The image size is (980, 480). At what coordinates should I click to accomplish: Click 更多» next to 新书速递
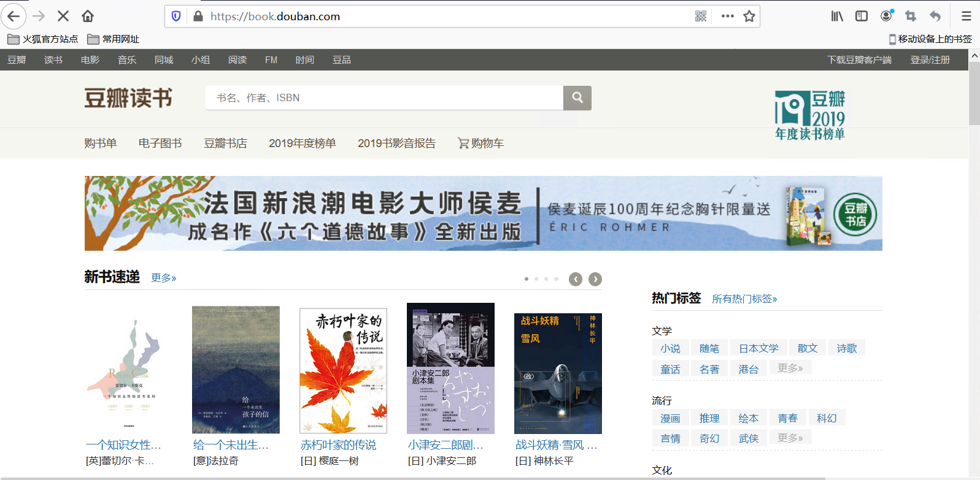point(164,278)
